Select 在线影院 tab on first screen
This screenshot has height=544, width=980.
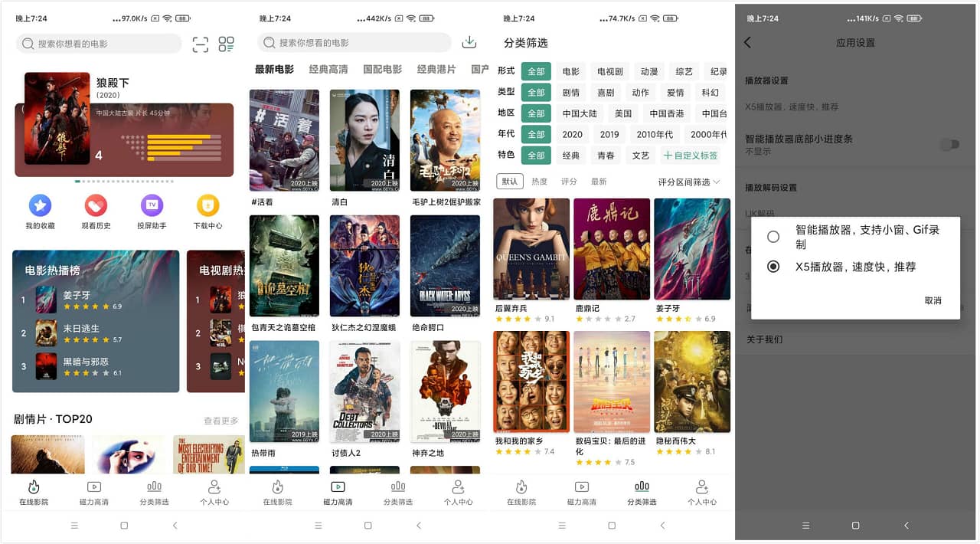click(34, 493)
